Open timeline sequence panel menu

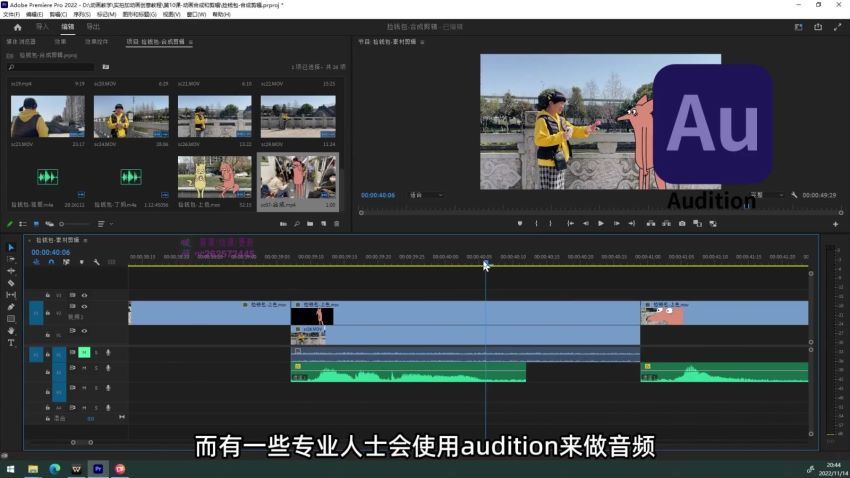click(85, 240)
